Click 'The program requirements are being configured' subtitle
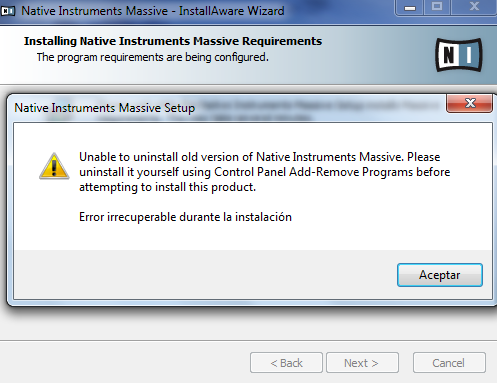This screenshot has width=497, height=383. (153, 57)
